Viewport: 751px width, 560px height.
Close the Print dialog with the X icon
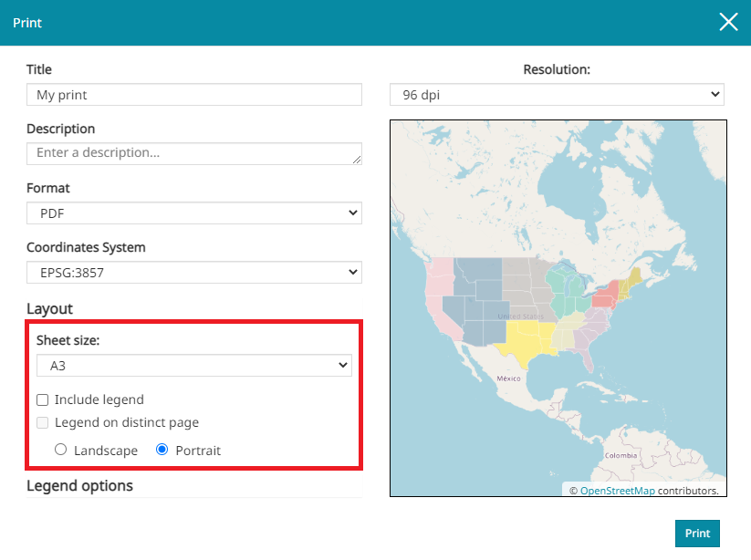[728, 23]
